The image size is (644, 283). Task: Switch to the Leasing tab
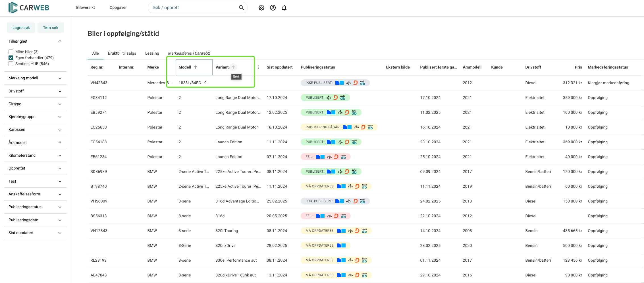[152, 53]
